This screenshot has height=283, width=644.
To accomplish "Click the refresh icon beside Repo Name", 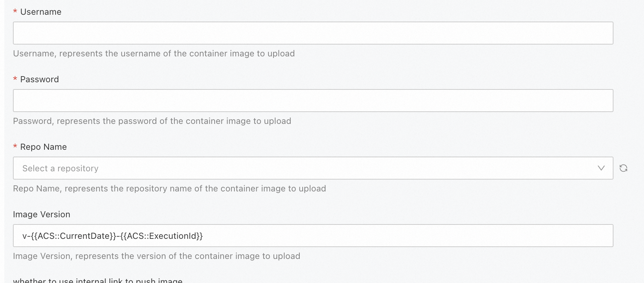I will click(624, 168).
